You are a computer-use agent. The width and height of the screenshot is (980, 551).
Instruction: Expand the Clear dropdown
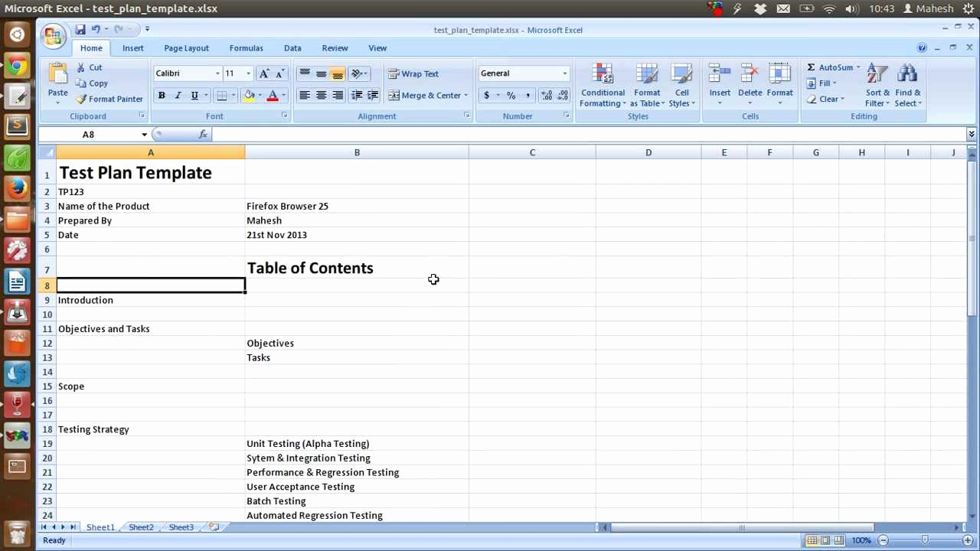842,99
